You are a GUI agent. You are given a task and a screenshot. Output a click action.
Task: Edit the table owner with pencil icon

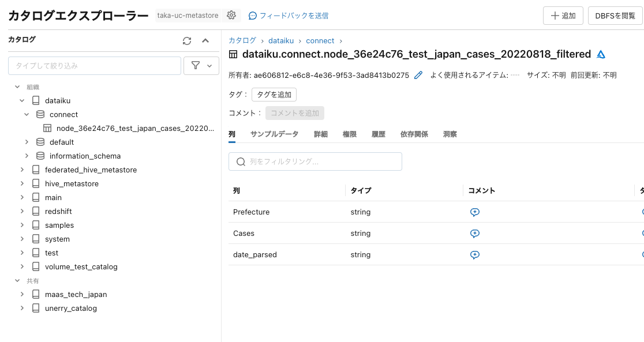[x=418, y=74]
